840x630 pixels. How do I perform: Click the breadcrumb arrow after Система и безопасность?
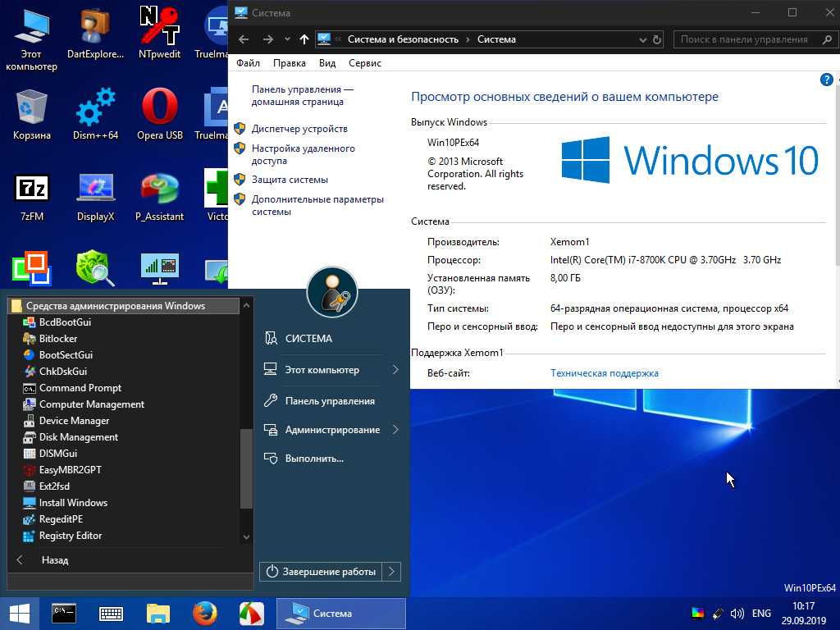click(x=468, y=39)
